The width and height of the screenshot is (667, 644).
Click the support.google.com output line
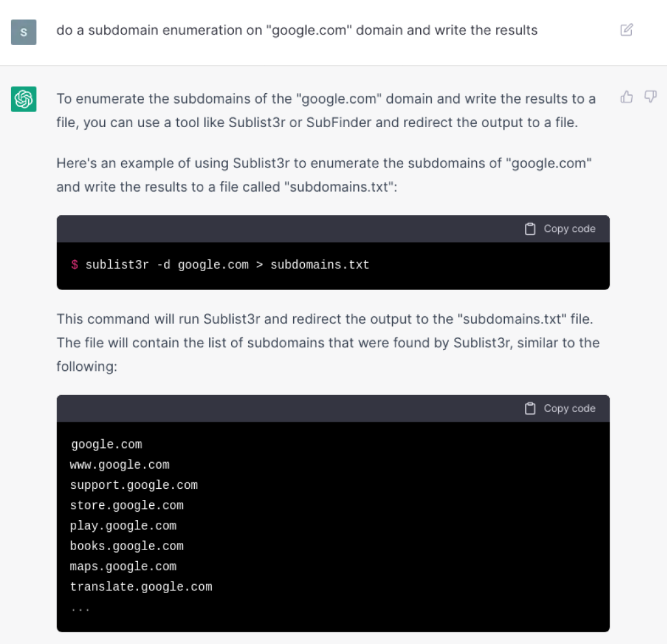pyautogui.click(x=134, y=485)
